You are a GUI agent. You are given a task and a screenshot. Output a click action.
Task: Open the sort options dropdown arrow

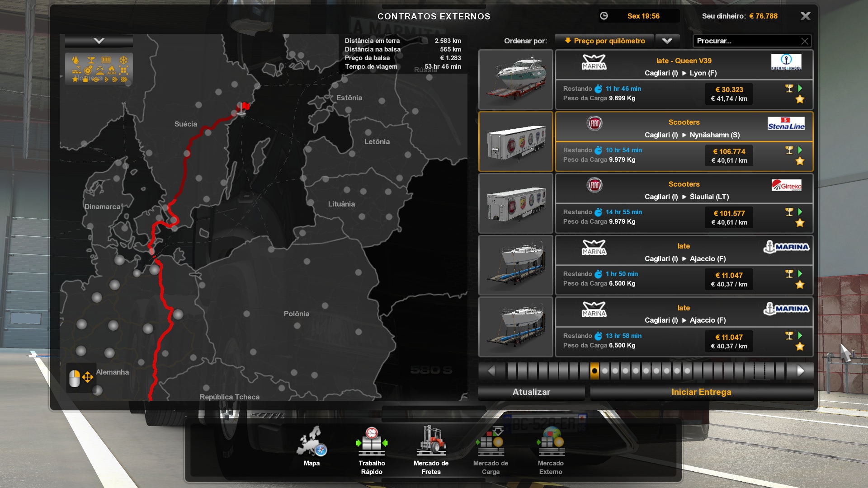click(667, 41)
